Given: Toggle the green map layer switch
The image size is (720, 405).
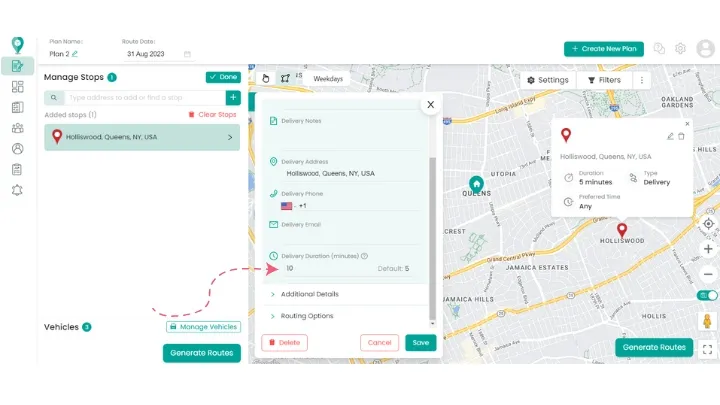Looking at the screenshot, I should pyautogui.click(x=708, y=296).
